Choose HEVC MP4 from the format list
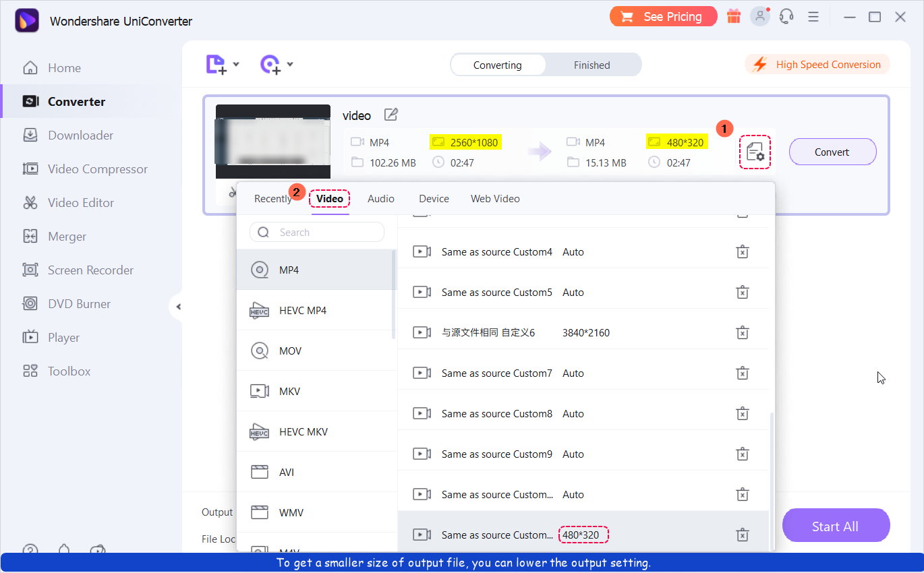Viewport: 924px width, 573px height. (302, 311)
